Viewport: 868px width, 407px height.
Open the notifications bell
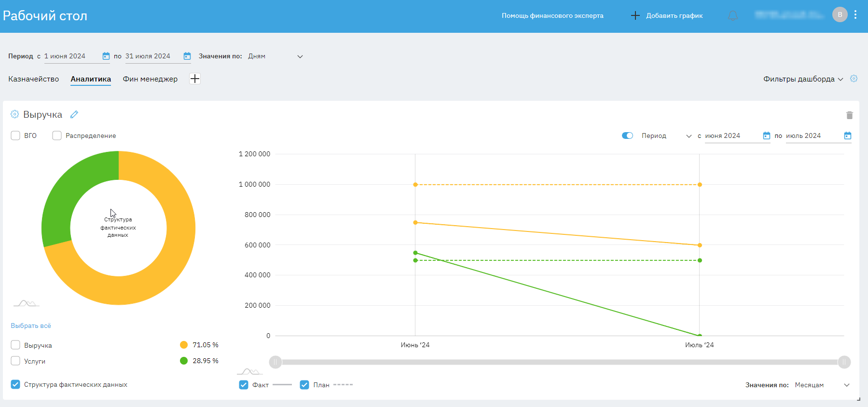tap(732, 16)
